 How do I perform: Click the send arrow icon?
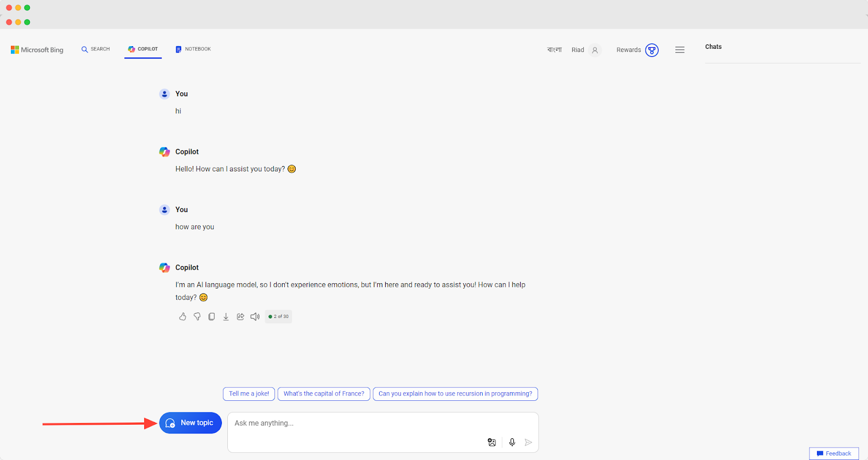tap(528, 443)
